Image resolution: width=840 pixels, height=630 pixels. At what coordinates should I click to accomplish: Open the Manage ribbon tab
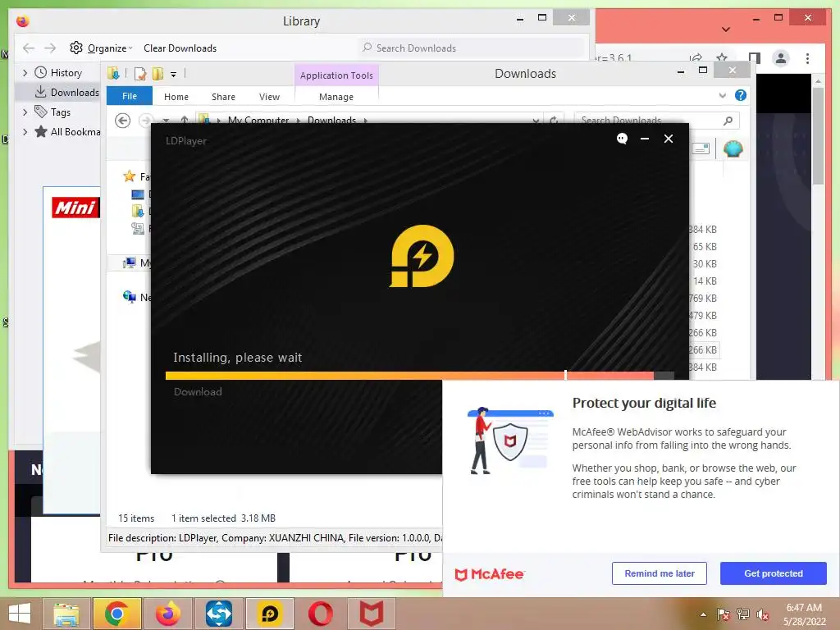[x=336, y=97]
